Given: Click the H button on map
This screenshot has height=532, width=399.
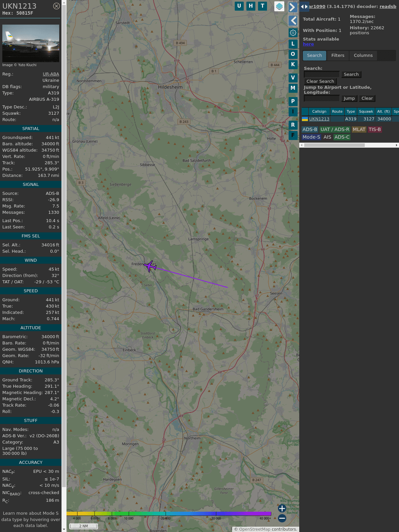Looking at the screenshot, I should click(x=251, y=6).
